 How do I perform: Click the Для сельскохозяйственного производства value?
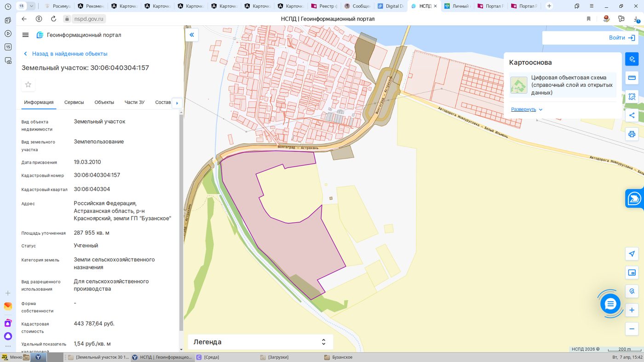tap(111, 285)
